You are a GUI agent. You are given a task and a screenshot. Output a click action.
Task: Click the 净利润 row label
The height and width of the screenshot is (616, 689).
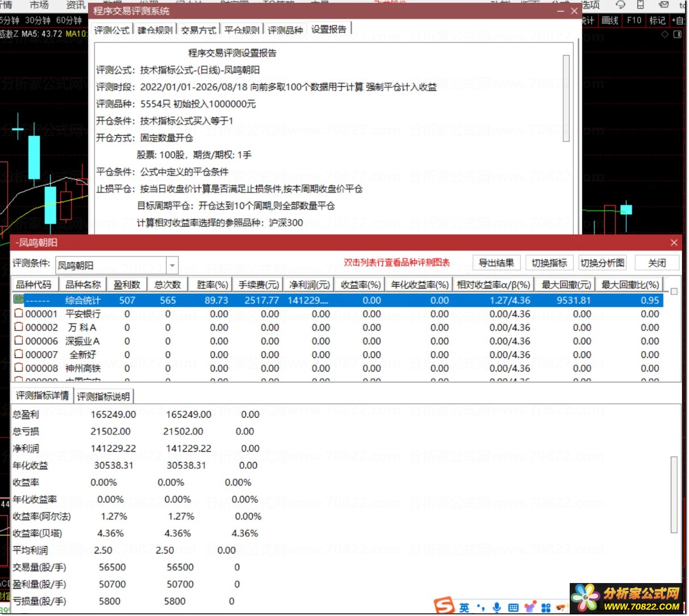[x=26, y=448]
